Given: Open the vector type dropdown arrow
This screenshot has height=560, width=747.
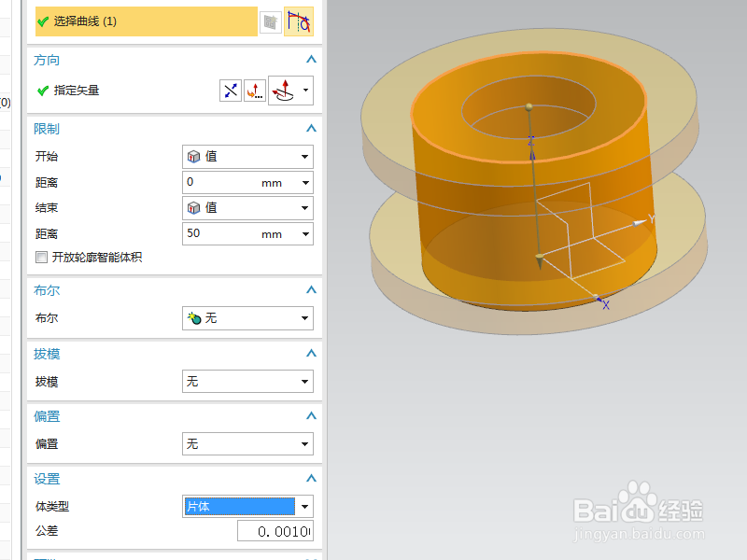Looking at the screenshot, I should coord(306,90).
